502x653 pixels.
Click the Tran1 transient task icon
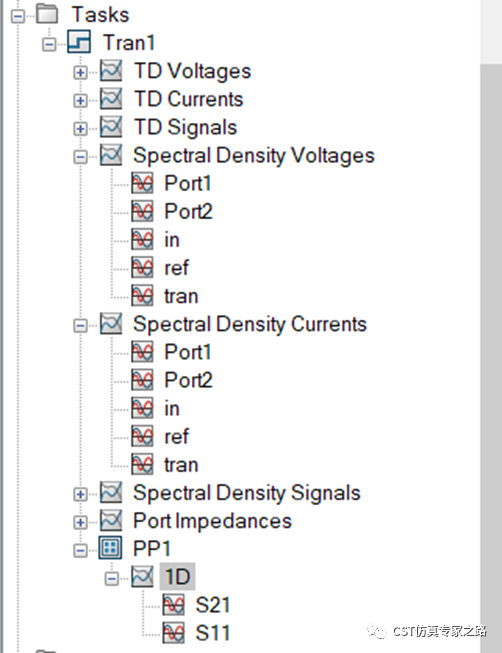(x=79, y=42)
